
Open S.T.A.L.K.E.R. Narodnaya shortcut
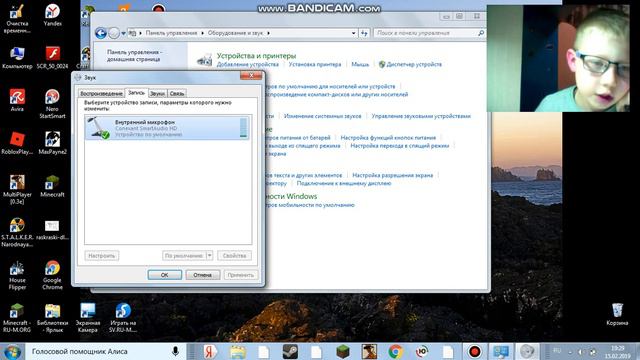[17, 232]
